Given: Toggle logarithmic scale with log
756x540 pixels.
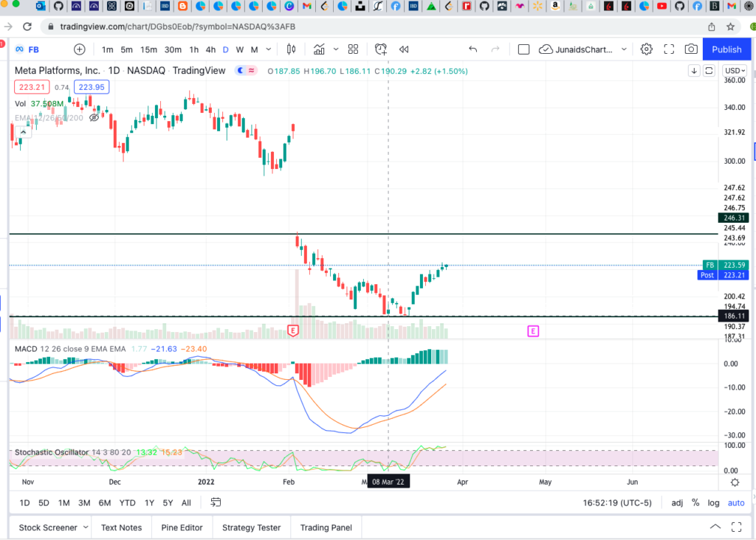Looking at the screenshot, I should click(x=713, y=502).
